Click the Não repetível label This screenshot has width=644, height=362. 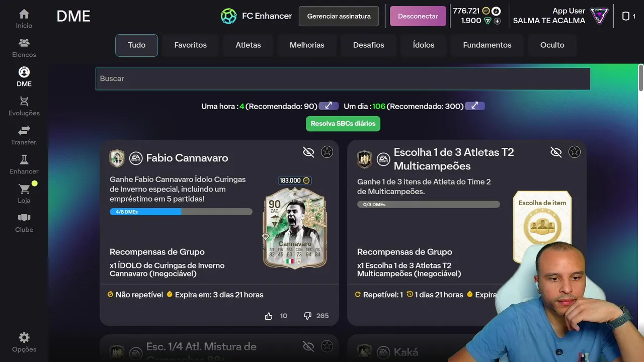click(139, 295)
